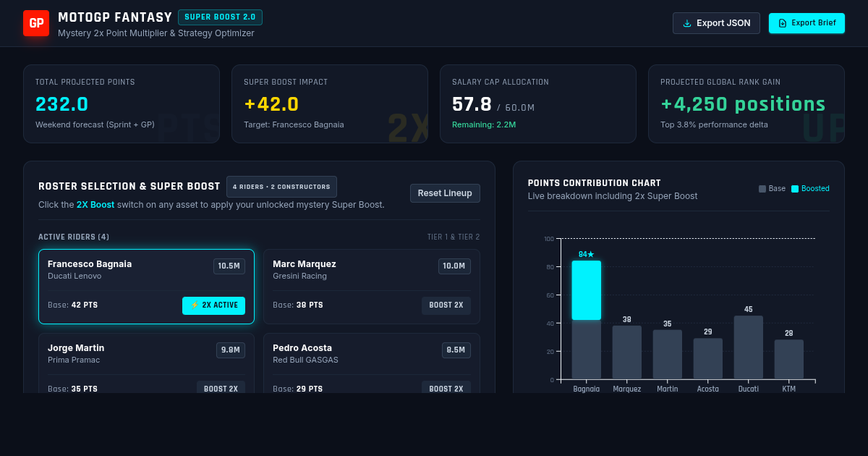The height and width of the screenshot is (456, 868).
Task: Click the 84★ label above Bagnaia's bar
Action: tap(587, 254)
